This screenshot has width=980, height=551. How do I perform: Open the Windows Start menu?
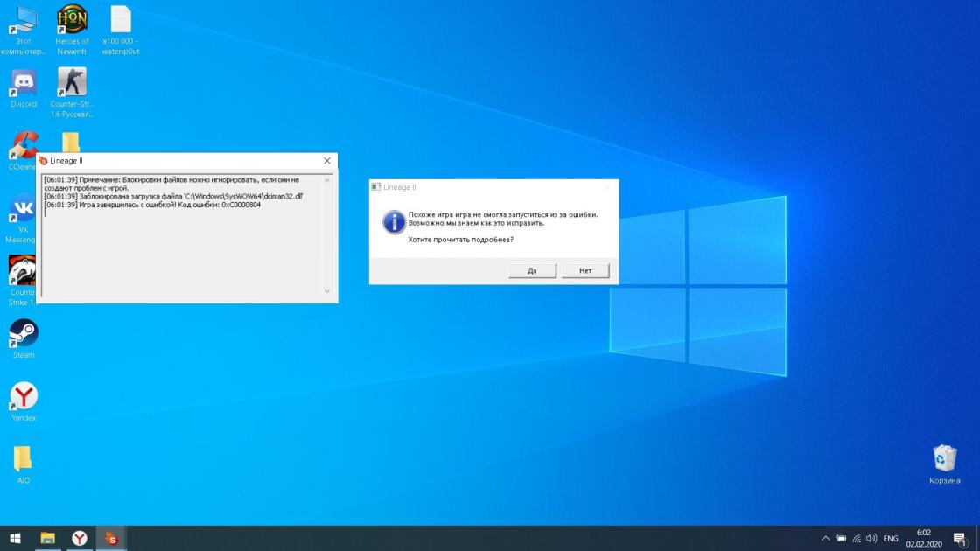tap(15, 538)
